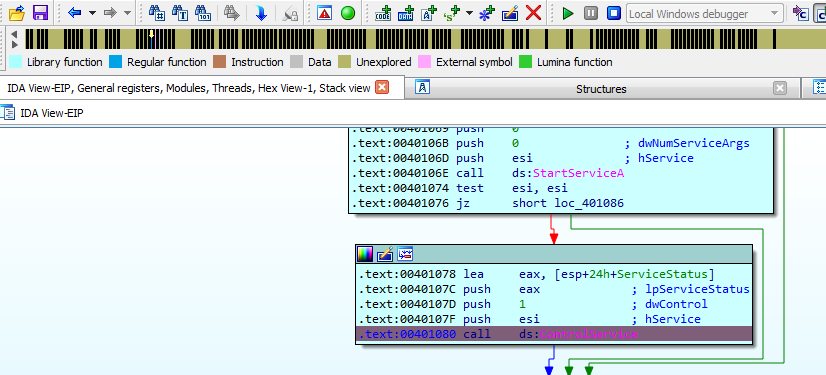Click the node color palette icon
826x375 pixels.
coord(365,254)
